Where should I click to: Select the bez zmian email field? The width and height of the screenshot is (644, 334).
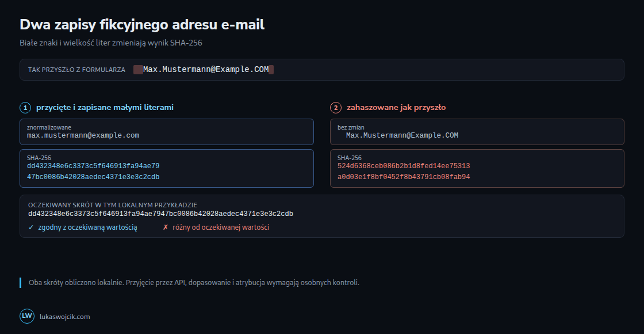click(x=477, y=132)
